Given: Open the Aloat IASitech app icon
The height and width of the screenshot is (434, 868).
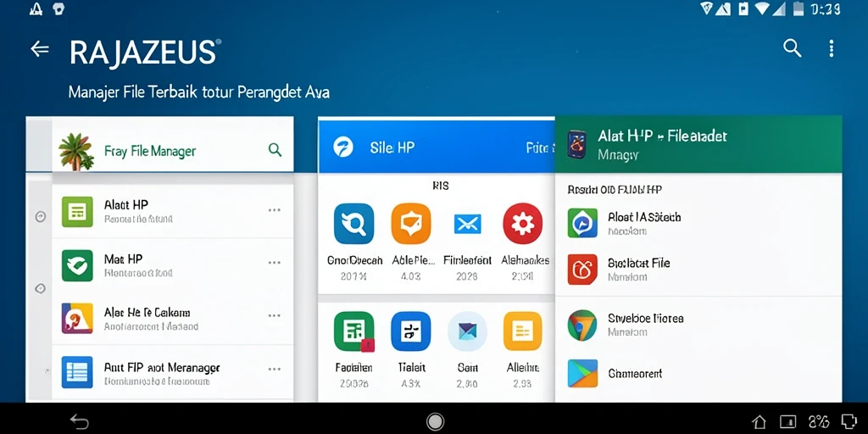Looking at the screenshot, I should click(582, 223).
